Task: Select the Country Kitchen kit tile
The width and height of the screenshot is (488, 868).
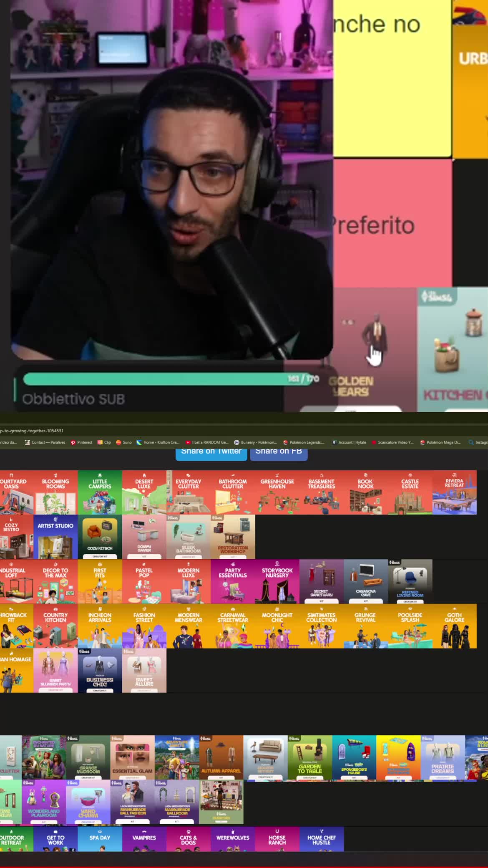Action: [x=55, y=626]
